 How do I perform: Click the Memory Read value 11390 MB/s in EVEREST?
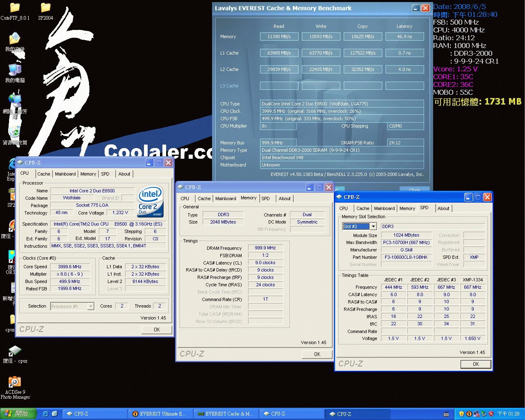[x=279, y=37]
